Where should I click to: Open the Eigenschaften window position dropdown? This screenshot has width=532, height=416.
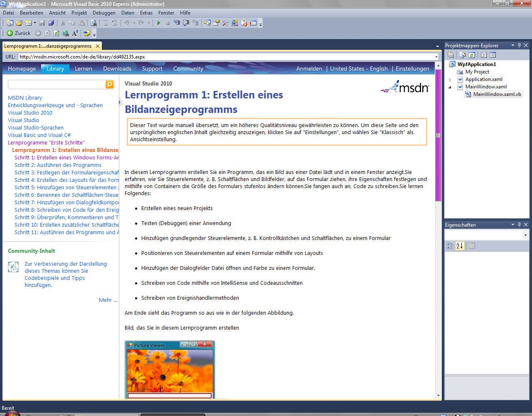point(513,225)
